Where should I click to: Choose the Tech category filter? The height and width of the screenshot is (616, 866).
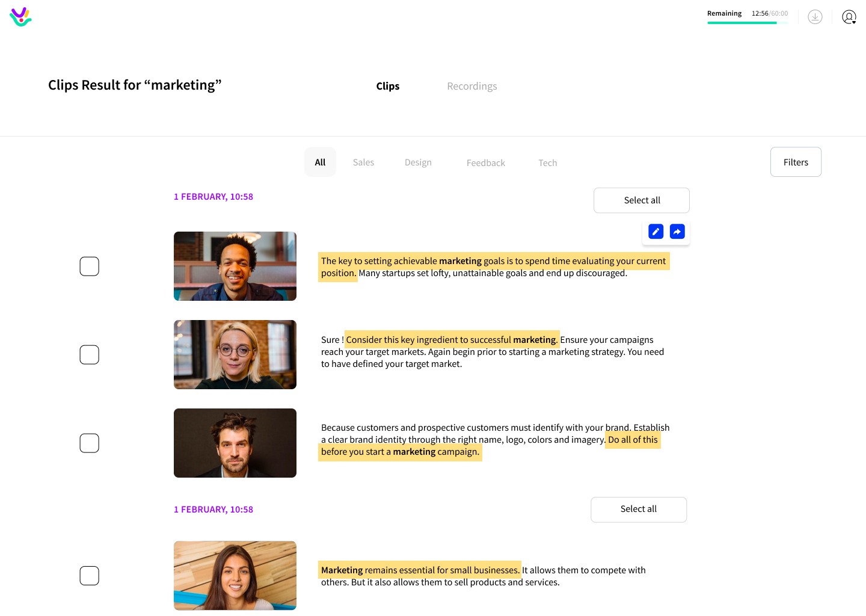pos(547,162)
